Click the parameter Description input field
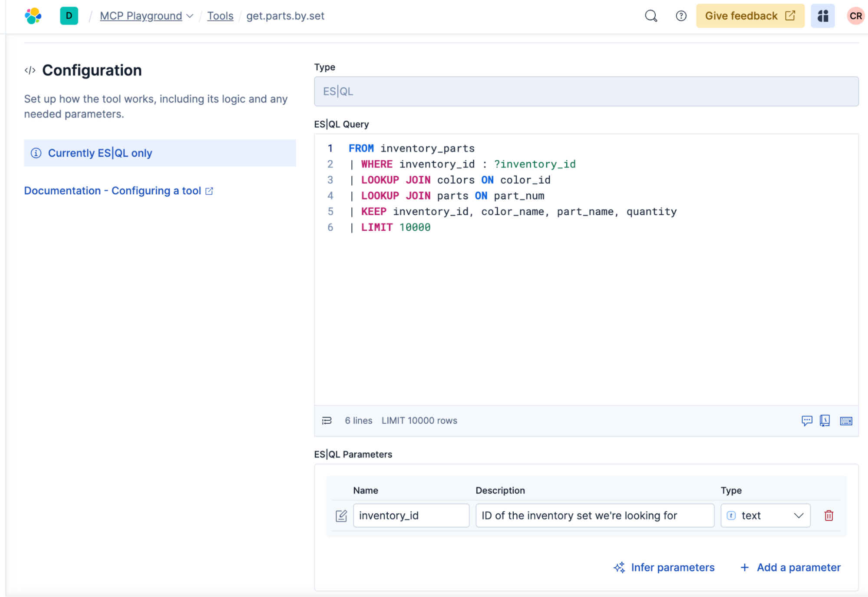The width and height of the screenshot is (868, 597). (594, 515)
